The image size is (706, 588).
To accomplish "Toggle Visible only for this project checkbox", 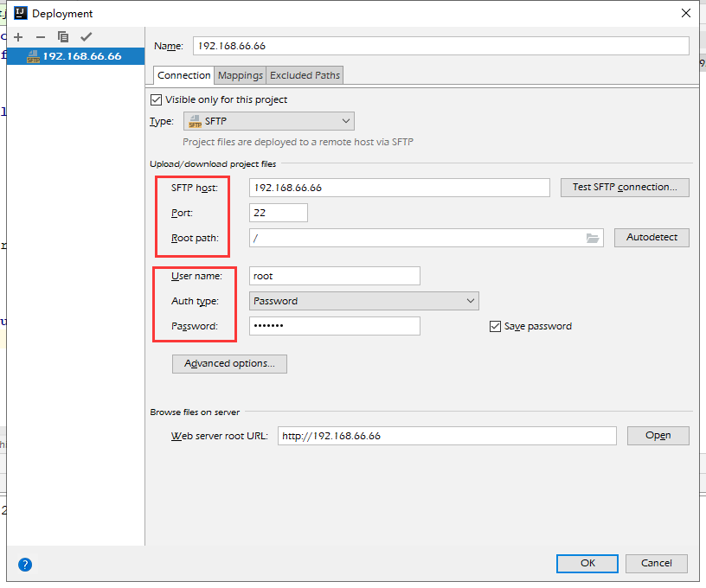I will point(157,99).
